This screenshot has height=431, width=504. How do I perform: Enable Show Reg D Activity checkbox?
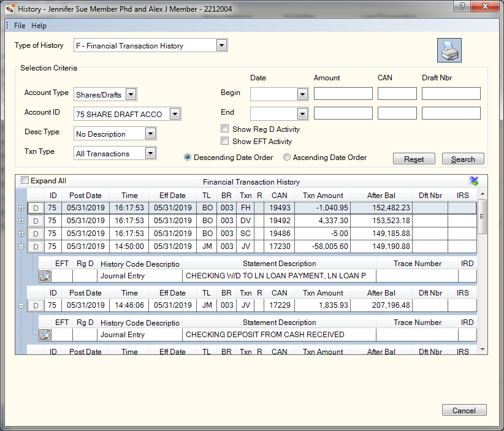point(224,129)
